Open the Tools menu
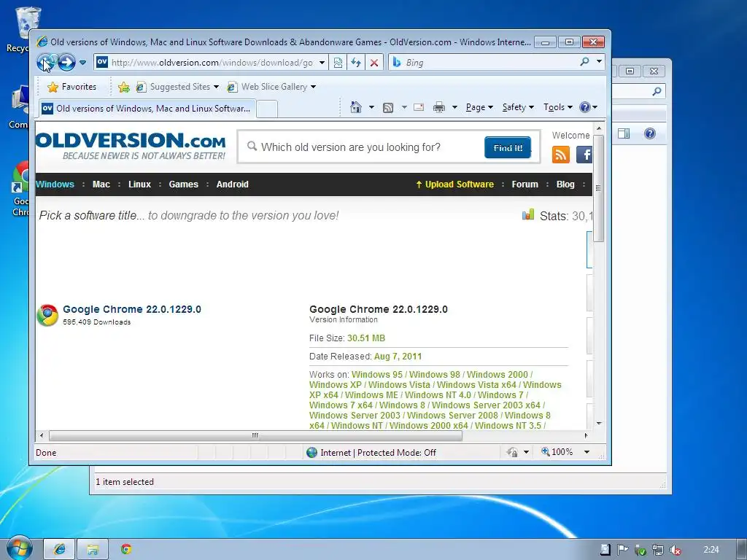 (558, 107)
